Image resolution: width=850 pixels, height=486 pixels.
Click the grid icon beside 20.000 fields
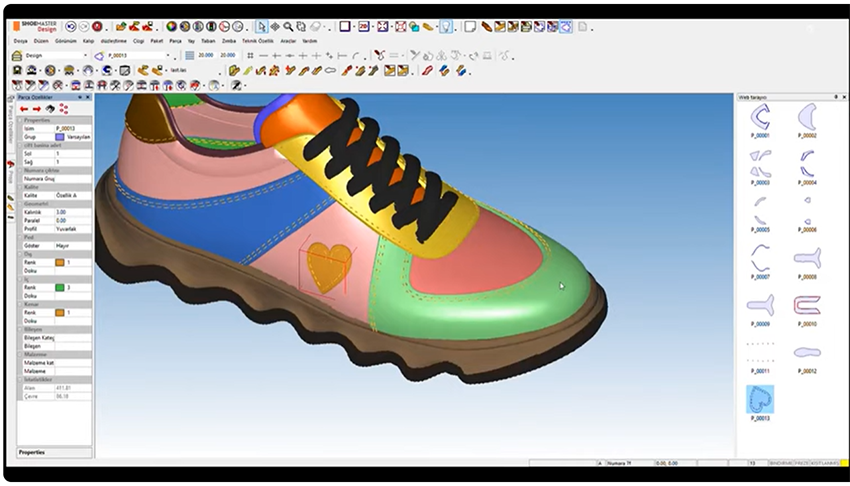click(190, 56)
